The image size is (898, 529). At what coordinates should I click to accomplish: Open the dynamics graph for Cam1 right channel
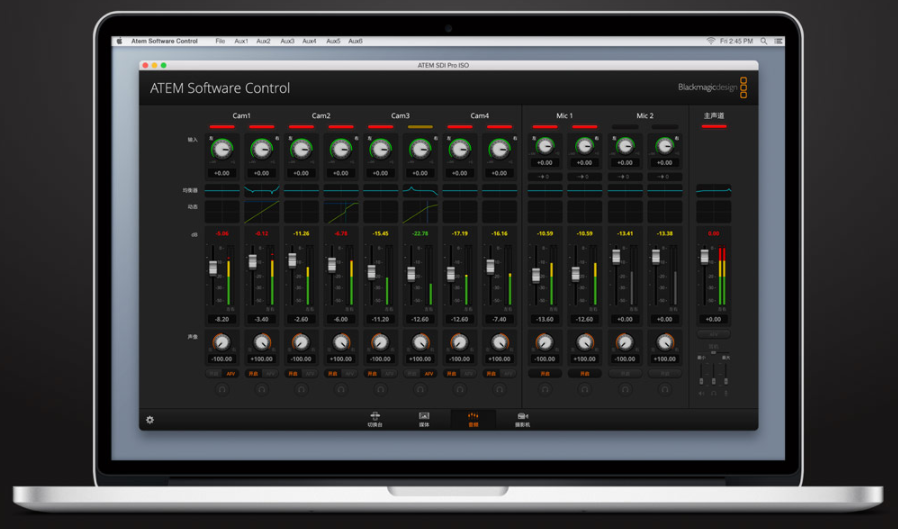pos(262,211)
